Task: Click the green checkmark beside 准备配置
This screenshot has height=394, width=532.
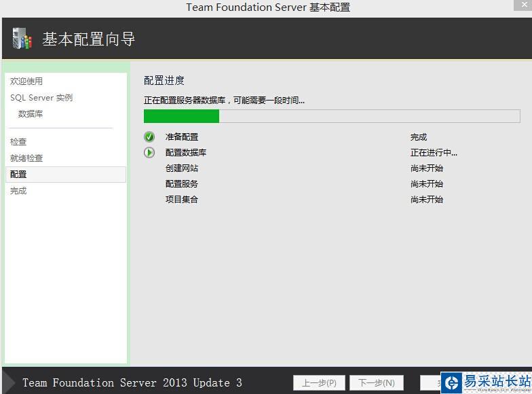Action: pyautogui.click(x=149, y=137)
